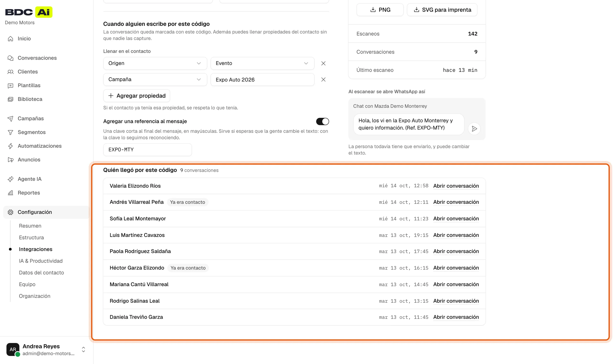Screen dimensions: 613x364
Task: Open Valeria Elizondo Ríos conversation
Action: click(x=456, y=186)
